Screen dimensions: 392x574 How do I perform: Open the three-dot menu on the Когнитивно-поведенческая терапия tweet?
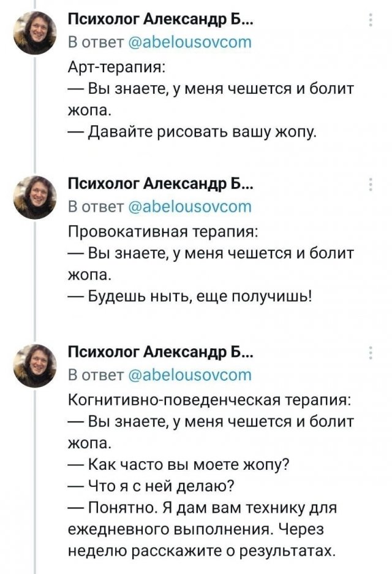point(370,351)
